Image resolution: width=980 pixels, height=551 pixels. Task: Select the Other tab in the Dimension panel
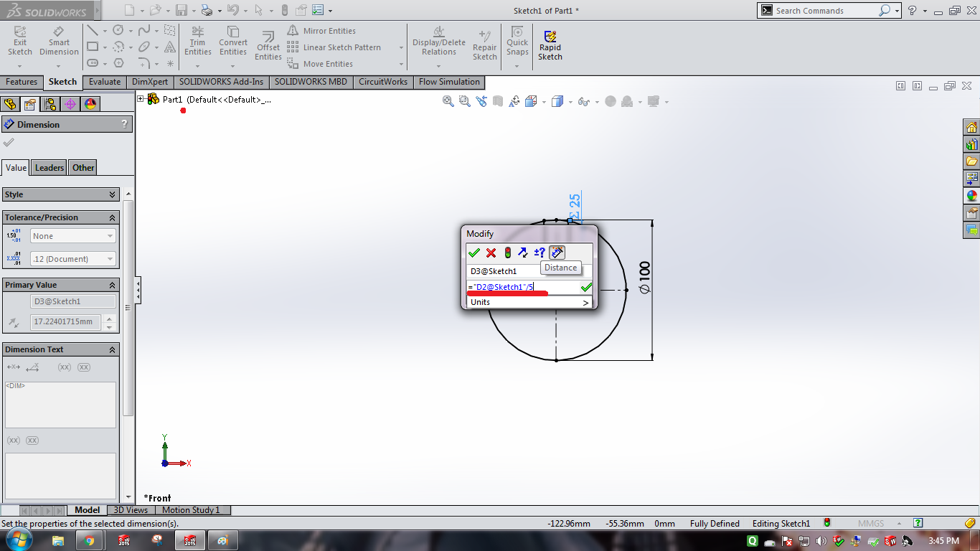[83, 168]
